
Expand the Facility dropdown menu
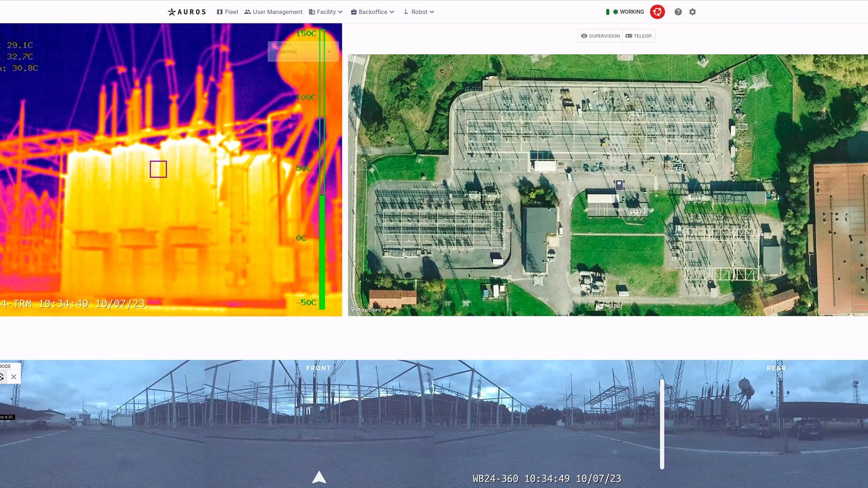coord(326,12)
